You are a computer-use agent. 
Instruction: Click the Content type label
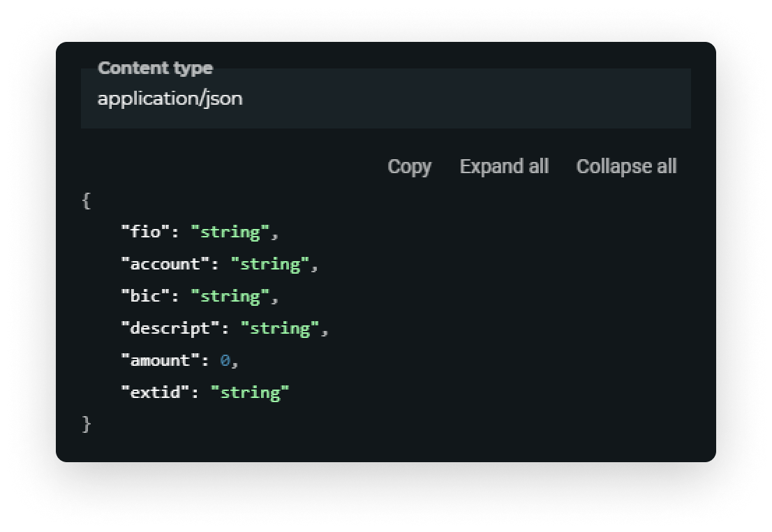click(155, 68)
